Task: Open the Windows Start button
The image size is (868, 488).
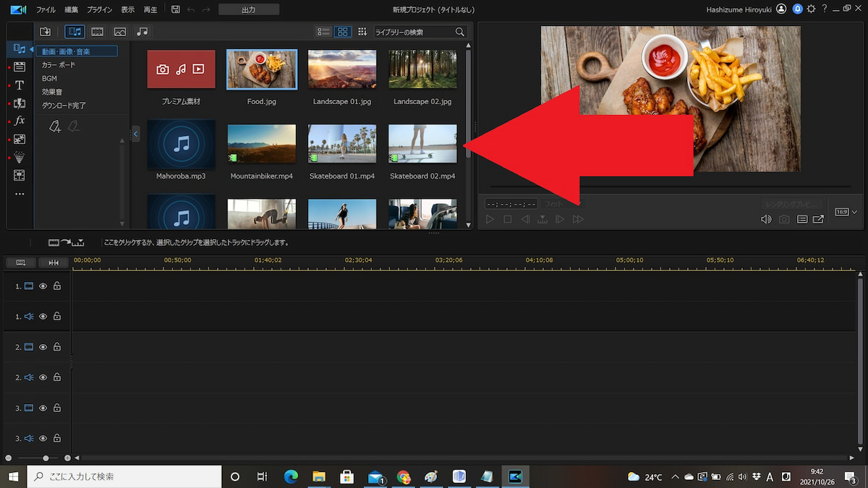Action: 13,476
